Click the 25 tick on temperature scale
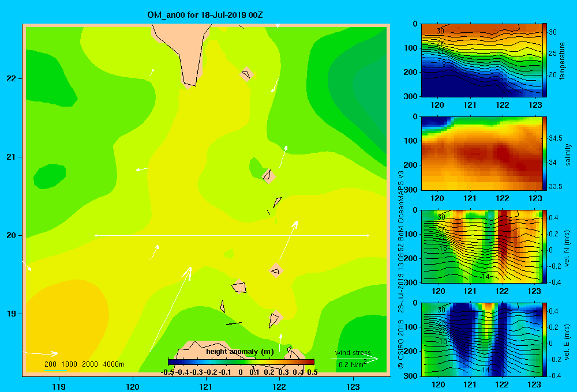577x392 pixels. point(553,54)
